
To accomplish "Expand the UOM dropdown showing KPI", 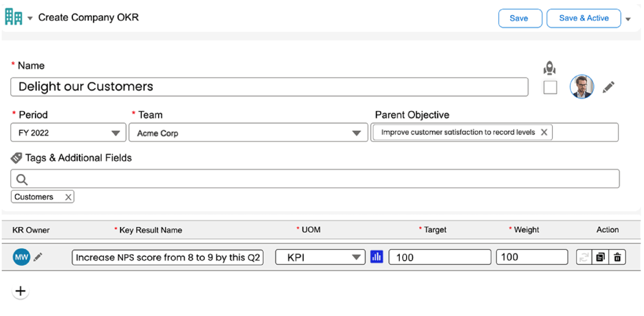I will coord(357,257).
